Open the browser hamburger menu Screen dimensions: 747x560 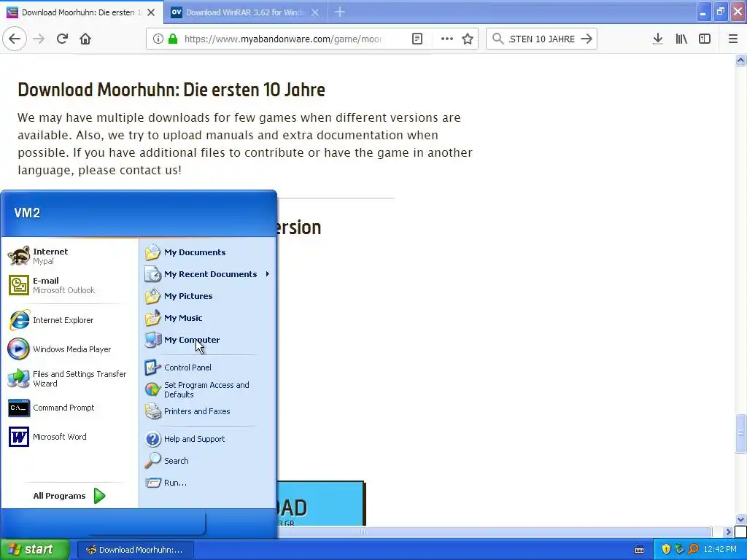point(732,39)
